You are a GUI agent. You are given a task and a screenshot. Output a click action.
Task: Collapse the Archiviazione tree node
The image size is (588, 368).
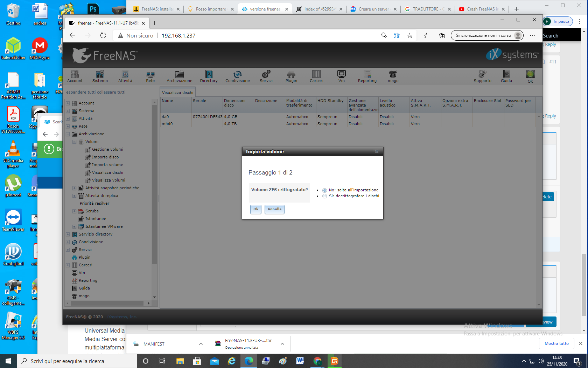(x=68, y=134)
